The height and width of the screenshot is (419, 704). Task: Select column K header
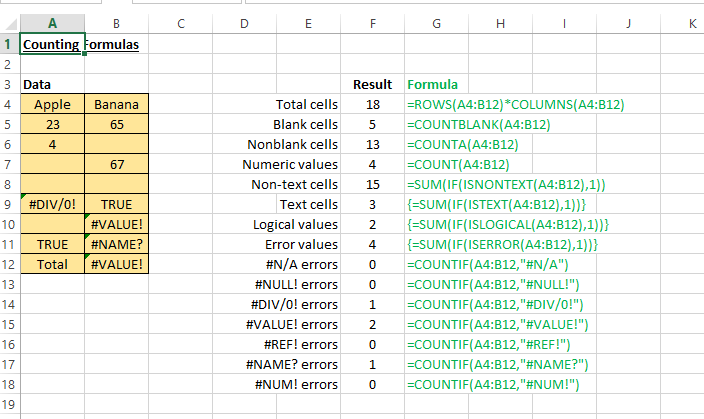click(x=692, y=23)
